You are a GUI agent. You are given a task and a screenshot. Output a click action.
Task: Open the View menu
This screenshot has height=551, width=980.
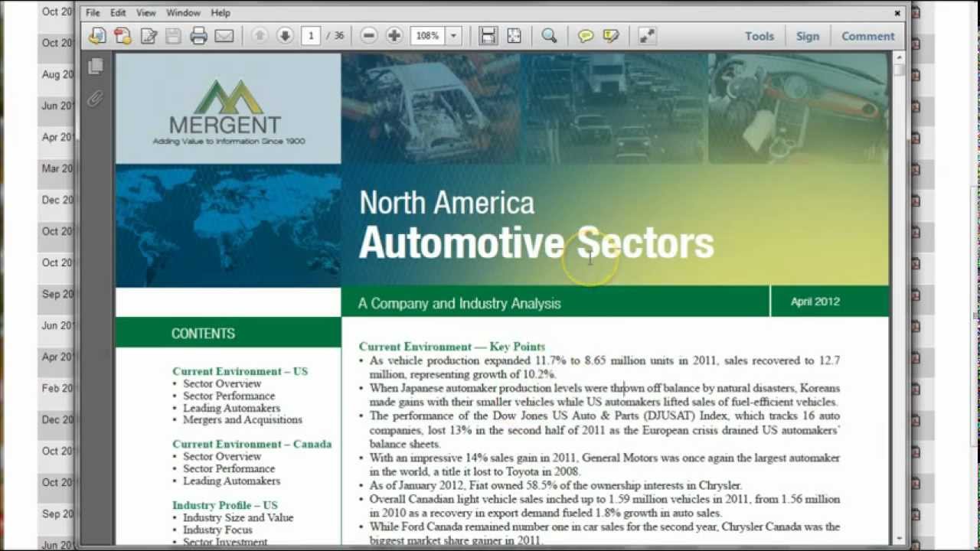[x=145, y=13]
